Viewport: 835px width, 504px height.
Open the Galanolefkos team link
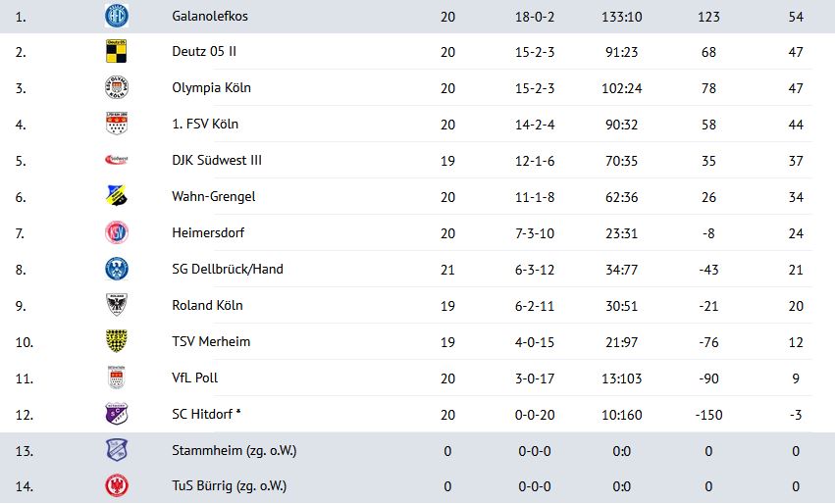[210, 16]
